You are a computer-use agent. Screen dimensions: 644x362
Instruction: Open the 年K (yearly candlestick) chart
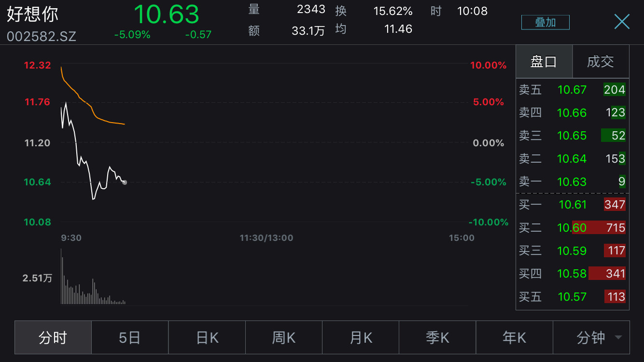coord(514,337)
